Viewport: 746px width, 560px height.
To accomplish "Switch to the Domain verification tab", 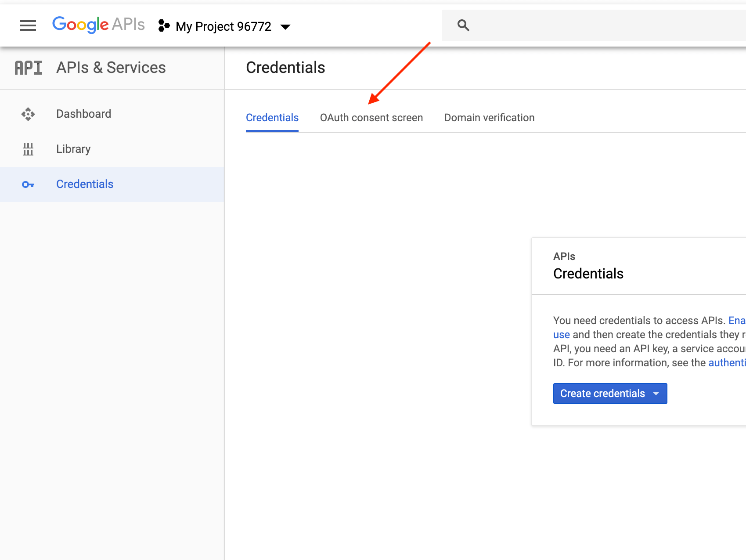I will point(489,118).
